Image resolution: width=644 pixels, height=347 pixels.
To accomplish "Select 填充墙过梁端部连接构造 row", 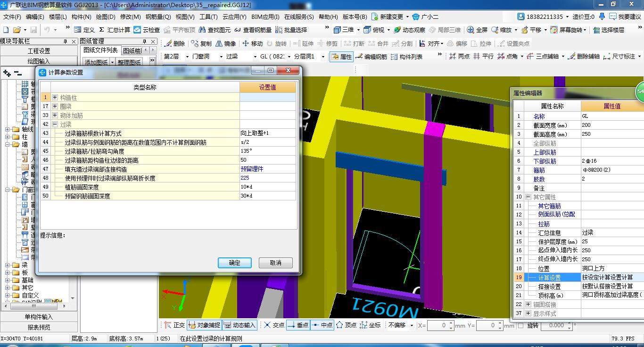I will 168,169.
